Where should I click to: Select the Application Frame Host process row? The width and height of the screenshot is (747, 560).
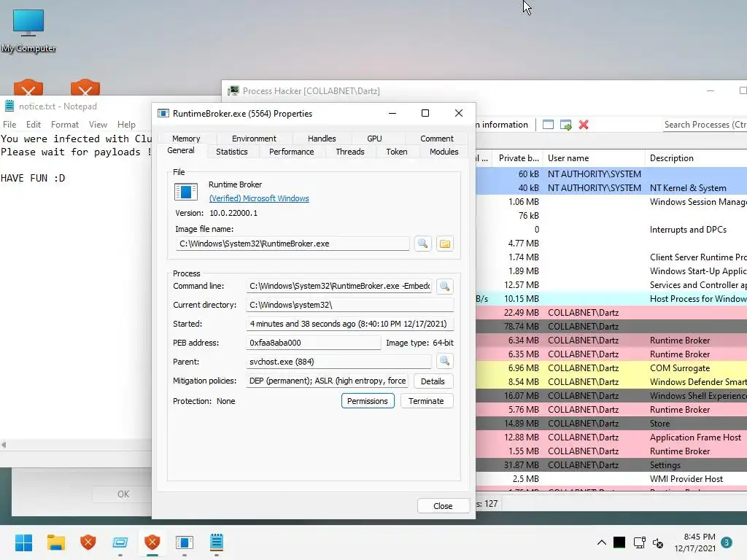tap(611, 437)
